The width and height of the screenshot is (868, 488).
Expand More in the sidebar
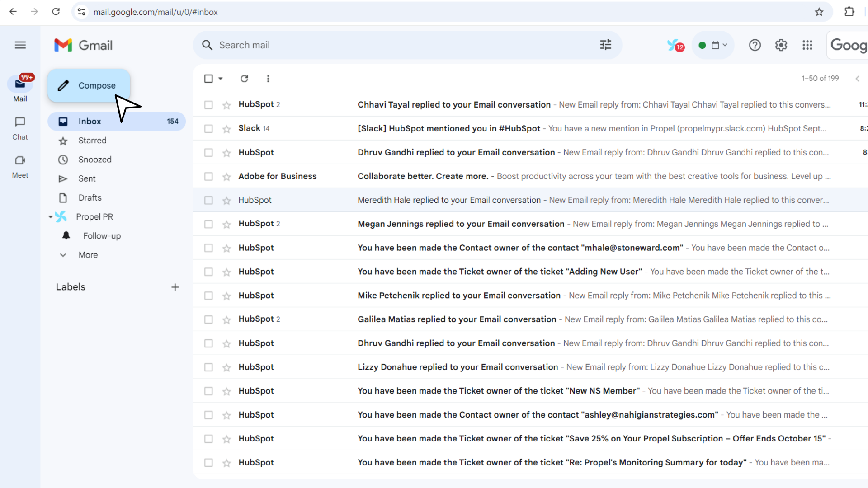click(88, 255)
